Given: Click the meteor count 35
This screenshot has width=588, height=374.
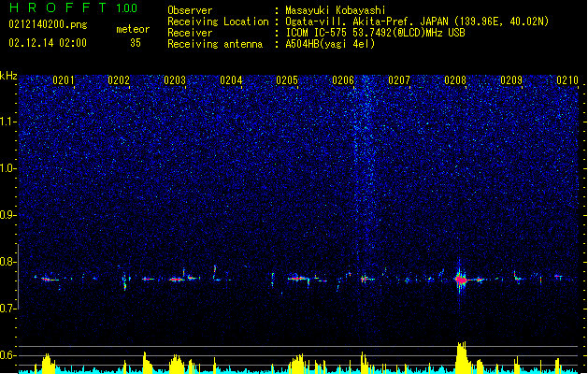Looking at the screenshot, I should point(136,43).
